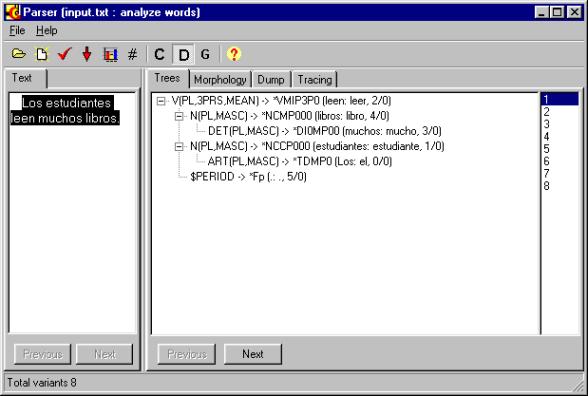Open help with yellow question mark icon
Image resolution: width=588 pixels, height=396 pixels.
pos(234,54)
